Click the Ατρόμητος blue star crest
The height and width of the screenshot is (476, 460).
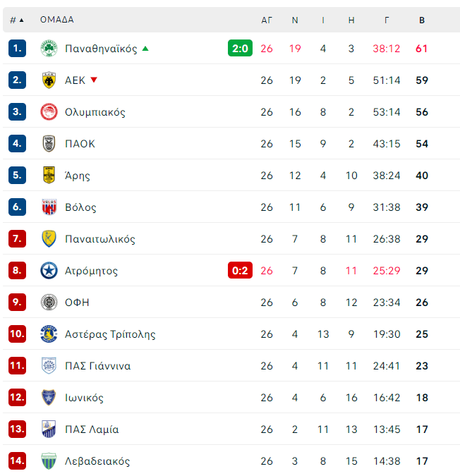coord(49,271)
